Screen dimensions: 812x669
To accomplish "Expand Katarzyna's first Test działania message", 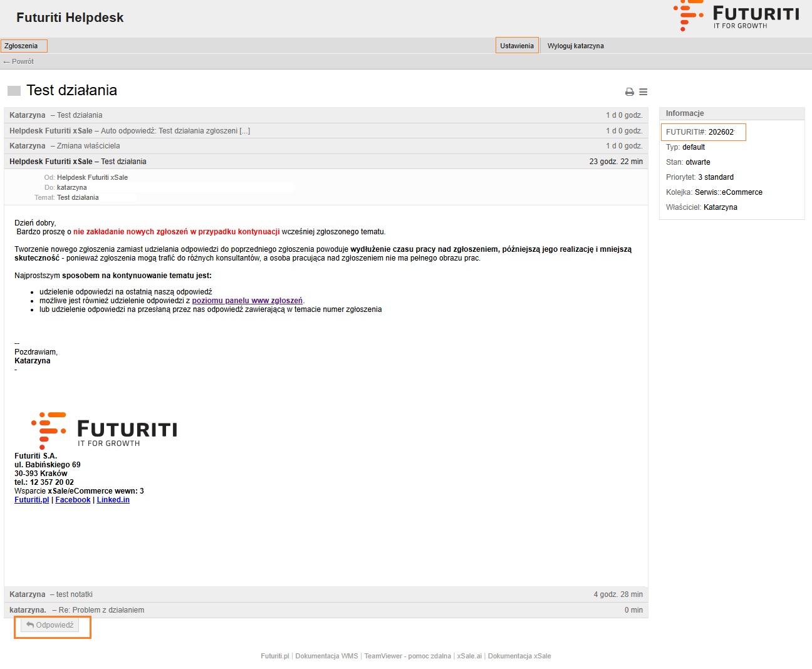I will point(326,115).
